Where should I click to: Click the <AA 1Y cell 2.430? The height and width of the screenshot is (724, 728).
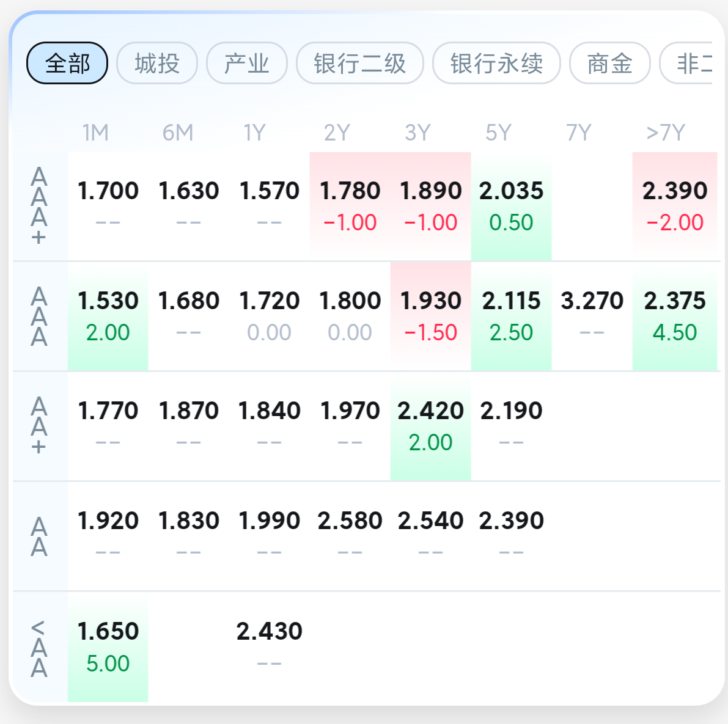269,646
